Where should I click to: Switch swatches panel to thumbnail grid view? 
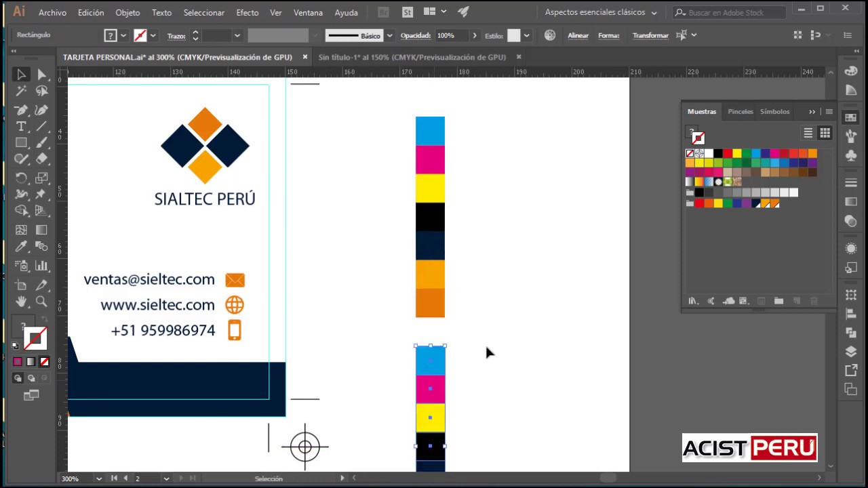[825, 133]
